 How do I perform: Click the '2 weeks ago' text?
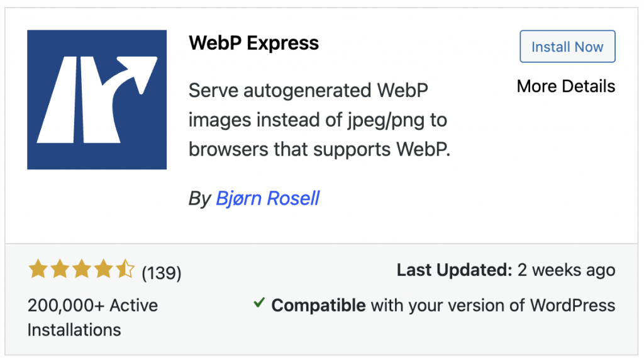tap(566, 271)
